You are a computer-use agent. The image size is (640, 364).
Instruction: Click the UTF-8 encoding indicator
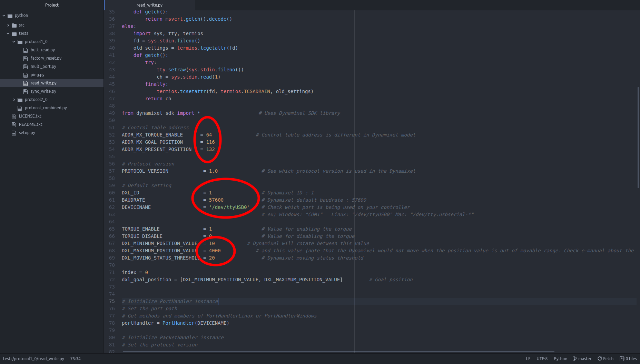point(542,358)
